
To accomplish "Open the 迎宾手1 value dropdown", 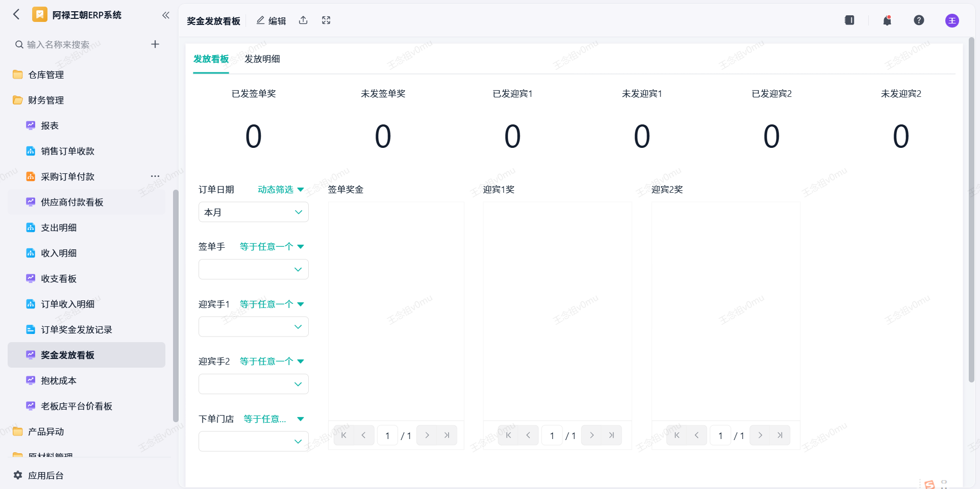I will click(x=253, y=327).
